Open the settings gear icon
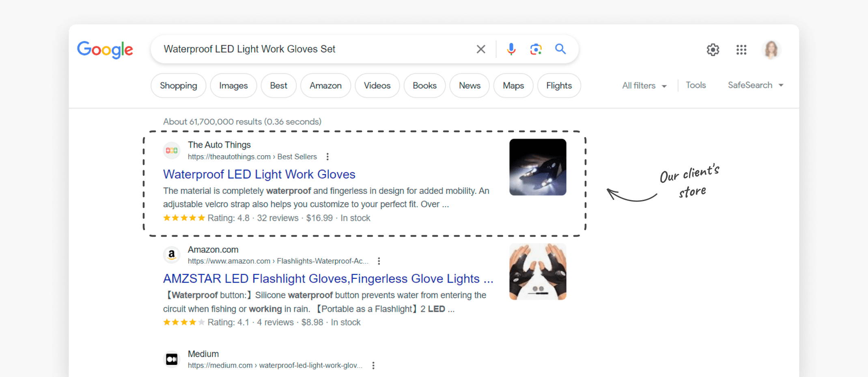The width and height of the screenshot is (868, 377). (713, 50)
